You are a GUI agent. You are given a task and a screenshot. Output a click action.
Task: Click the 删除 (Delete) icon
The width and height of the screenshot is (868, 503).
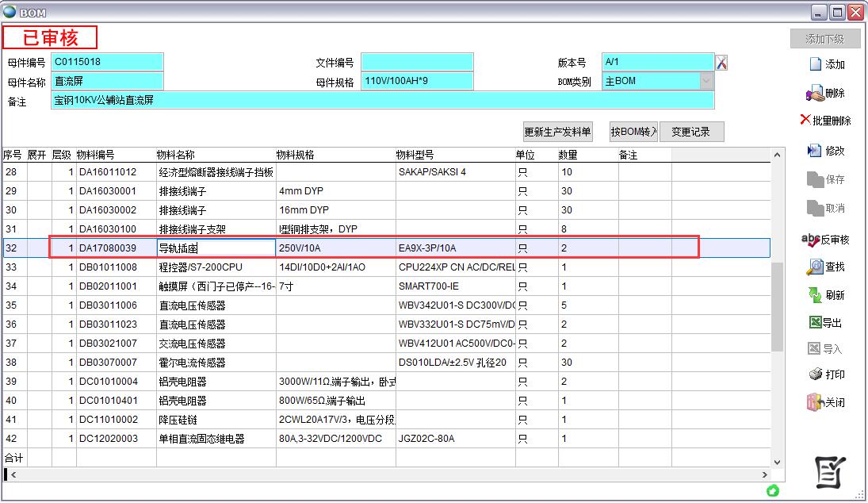(x=815, y=94)
